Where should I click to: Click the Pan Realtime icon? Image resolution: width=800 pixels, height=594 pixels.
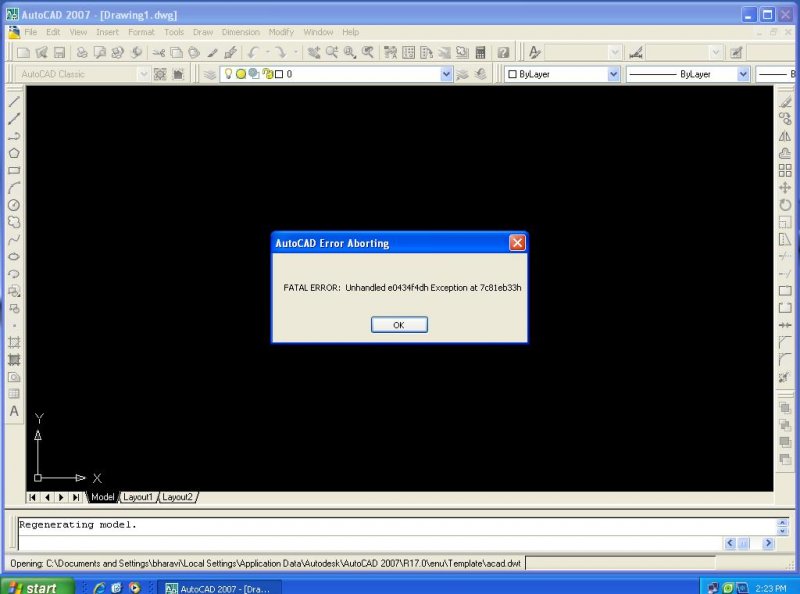pos(314,52)
